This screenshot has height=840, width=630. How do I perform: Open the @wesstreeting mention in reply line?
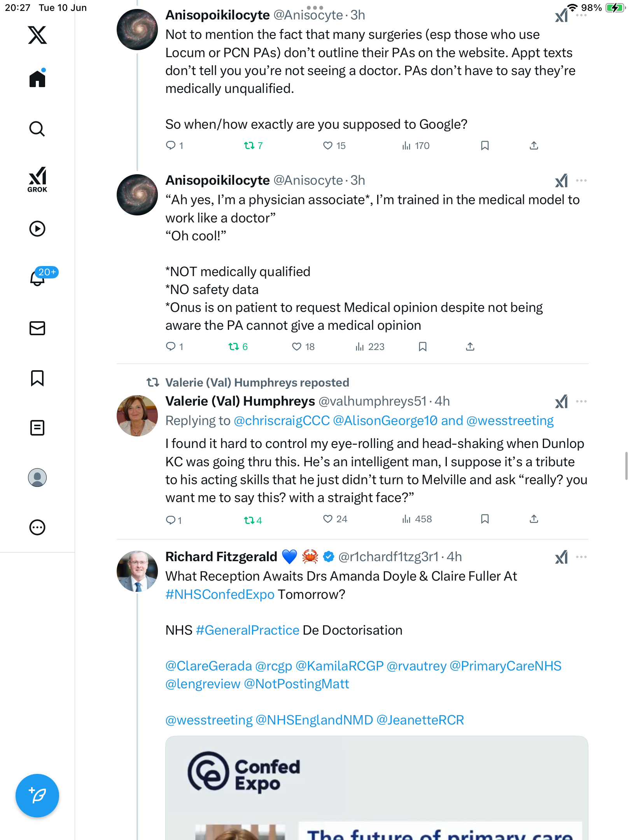510,420
